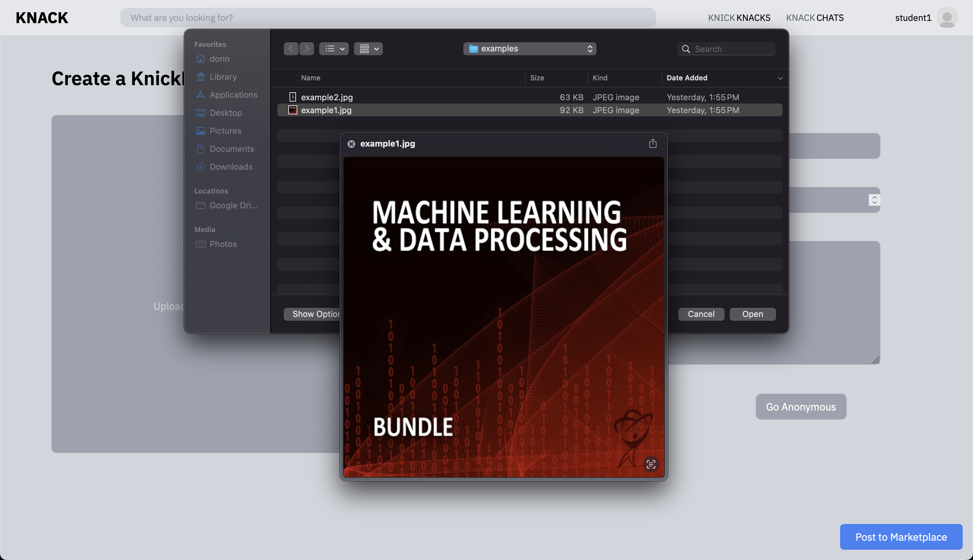
Task: Open Downloads folder in sidebar
Action: pyautogui.click(x=231, y=167)
